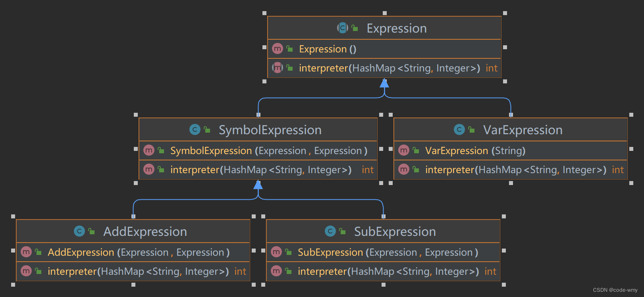Click the abstract method icon in Expression interpreter row
Viewport: 644px width, 297px height.
278,68
